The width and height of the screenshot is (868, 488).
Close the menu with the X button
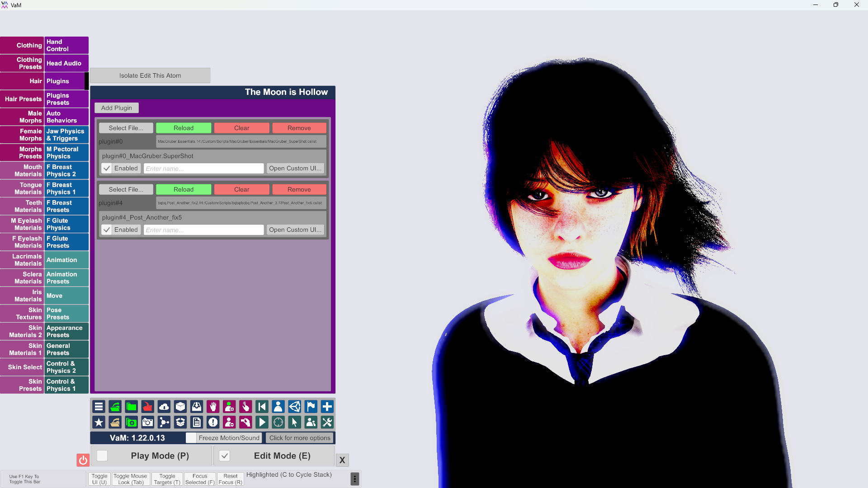(342, 460)
